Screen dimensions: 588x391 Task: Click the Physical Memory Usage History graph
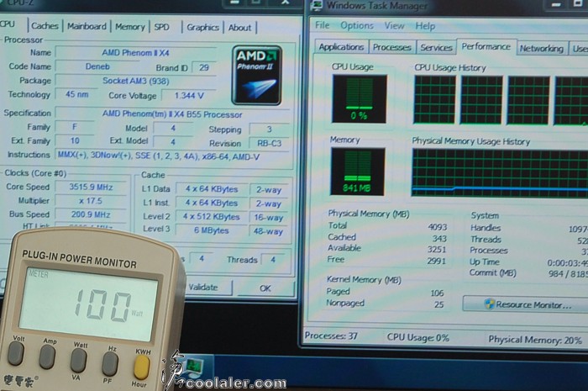500,173
